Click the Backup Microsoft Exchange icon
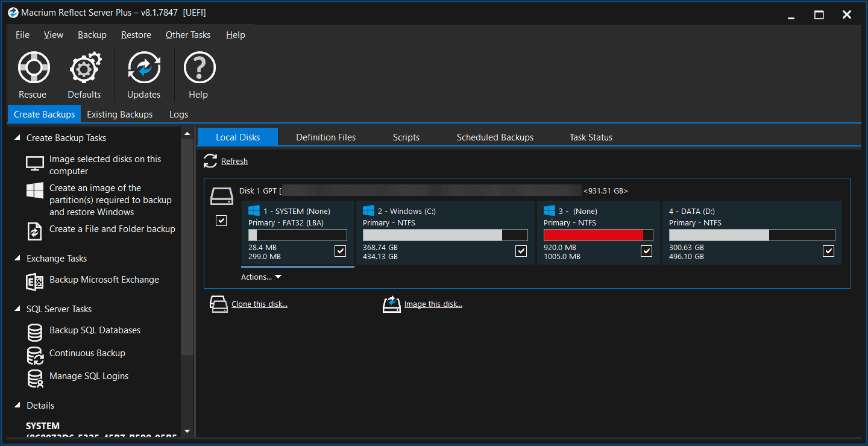 click(35, 281)
